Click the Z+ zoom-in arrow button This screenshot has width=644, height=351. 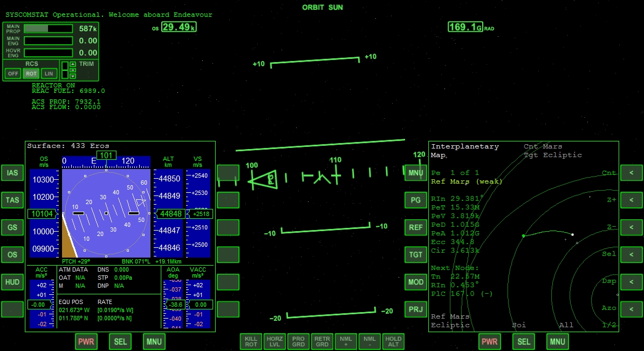[631, 200]
